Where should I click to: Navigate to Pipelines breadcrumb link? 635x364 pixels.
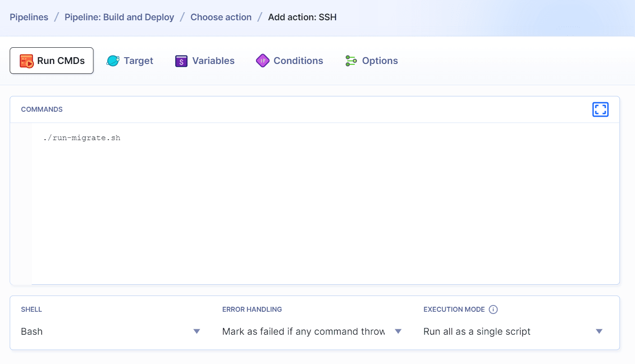29,17
